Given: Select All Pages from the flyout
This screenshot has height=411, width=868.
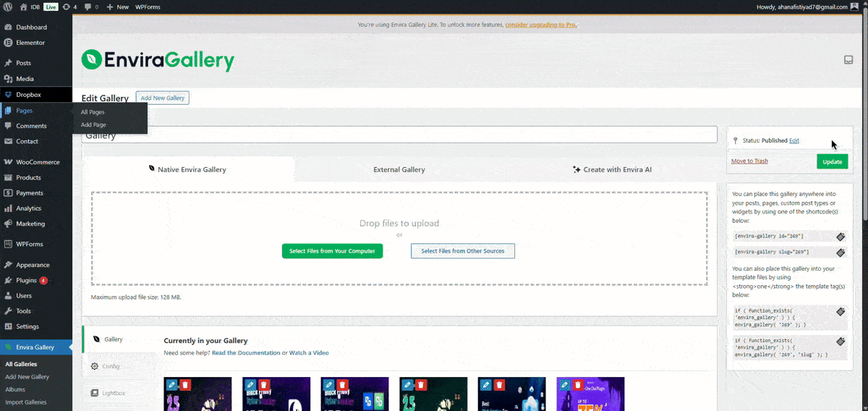Looking at the screenshot, I should (93, 112).
